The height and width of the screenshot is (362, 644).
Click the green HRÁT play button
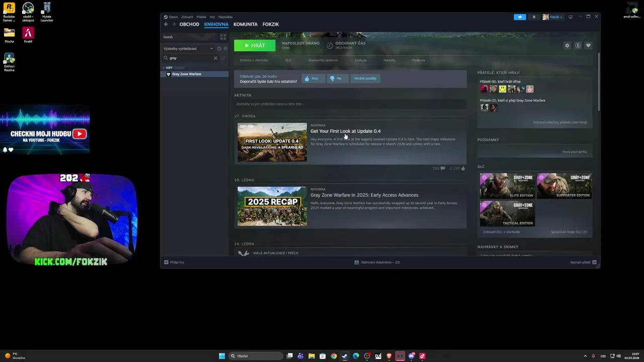pyautogui.click(x=255, y=45)
